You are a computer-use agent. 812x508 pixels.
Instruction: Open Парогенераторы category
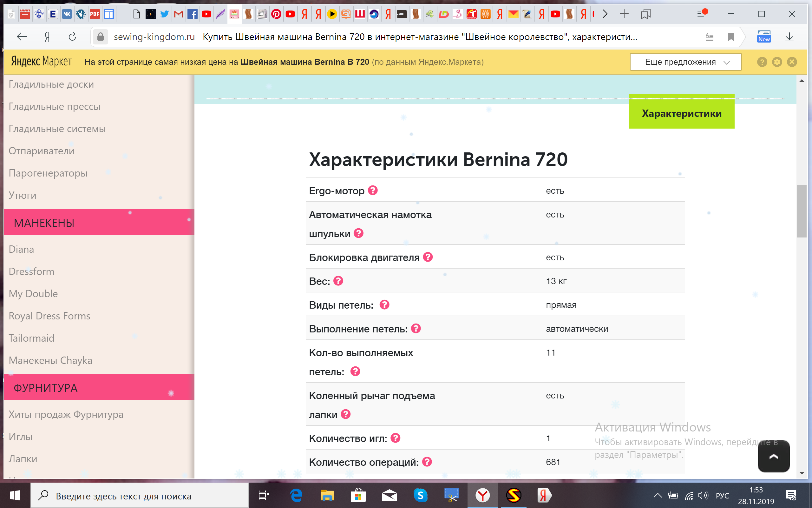[x=48, y=173]
